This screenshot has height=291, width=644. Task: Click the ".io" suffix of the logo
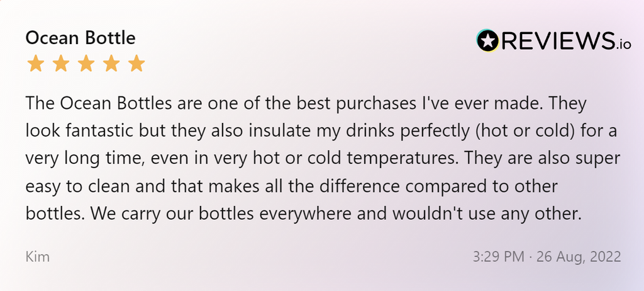623,44
